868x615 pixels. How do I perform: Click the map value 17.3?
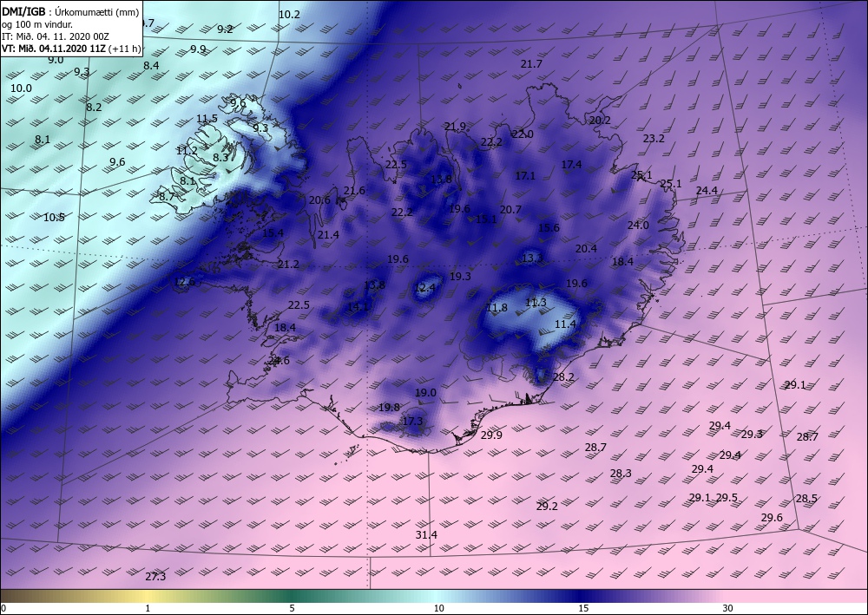coord(412,421)
